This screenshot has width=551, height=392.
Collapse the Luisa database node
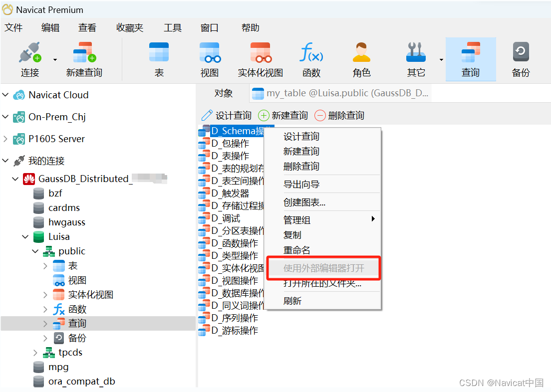pyautogui.click(x=25, y=237)
